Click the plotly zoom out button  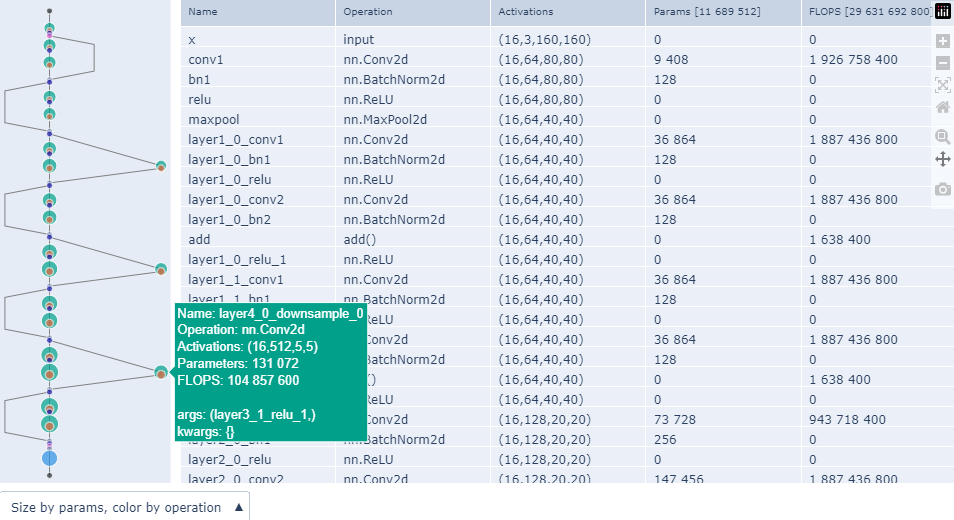click(x=942, y=63)
